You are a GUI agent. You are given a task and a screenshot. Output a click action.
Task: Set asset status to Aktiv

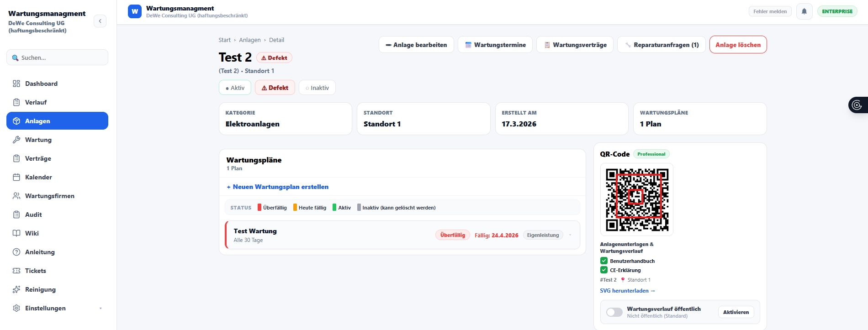click(235, 88)
